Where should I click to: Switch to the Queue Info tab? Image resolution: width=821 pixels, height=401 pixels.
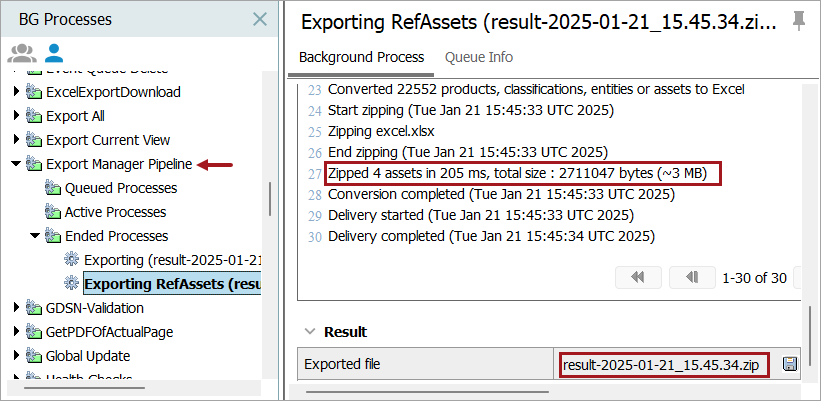click(478, 57)
